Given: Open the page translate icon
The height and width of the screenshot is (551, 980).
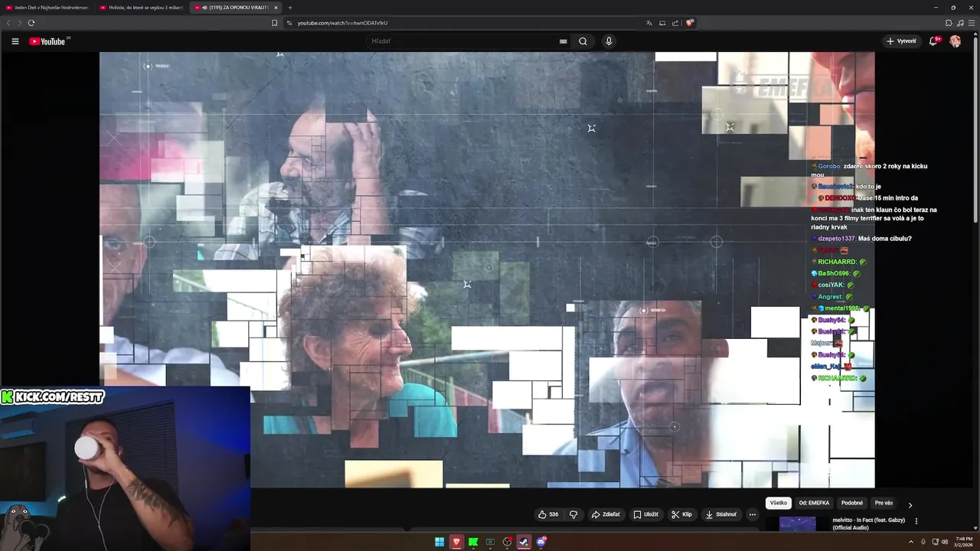Looking at the screenshot, I should [649, 23].
